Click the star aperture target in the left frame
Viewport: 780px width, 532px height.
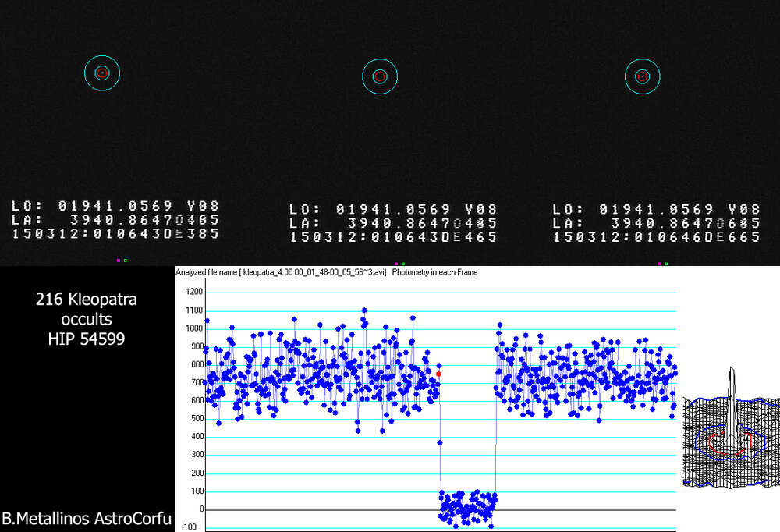[x=101, y=73]
